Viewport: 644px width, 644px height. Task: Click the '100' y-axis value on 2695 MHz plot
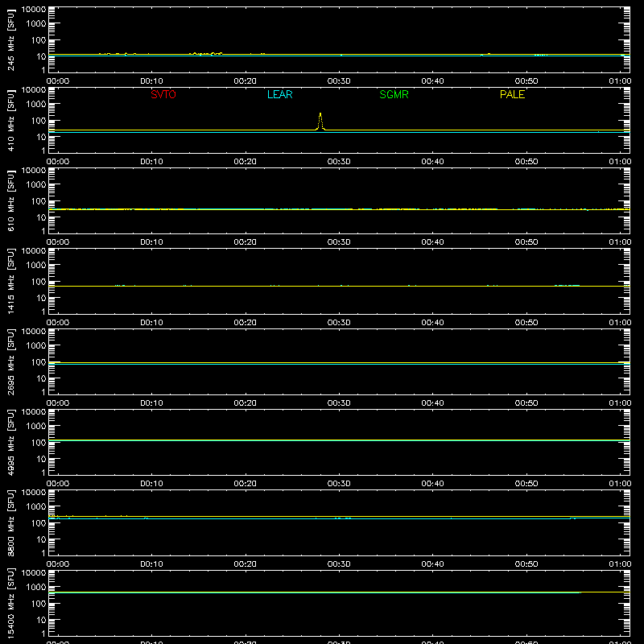tap(39, 361)
